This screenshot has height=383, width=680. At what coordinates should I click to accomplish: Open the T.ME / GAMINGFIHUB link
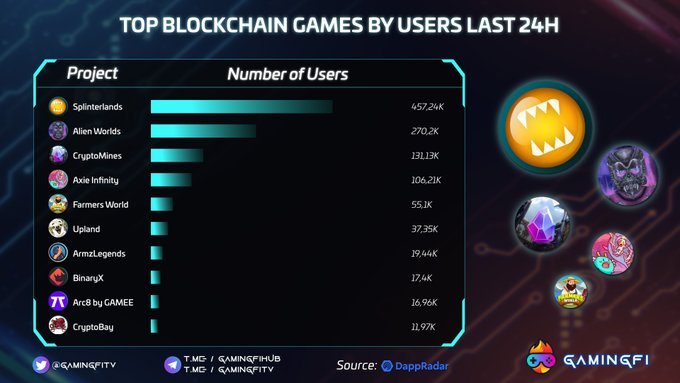coord(232,359)
